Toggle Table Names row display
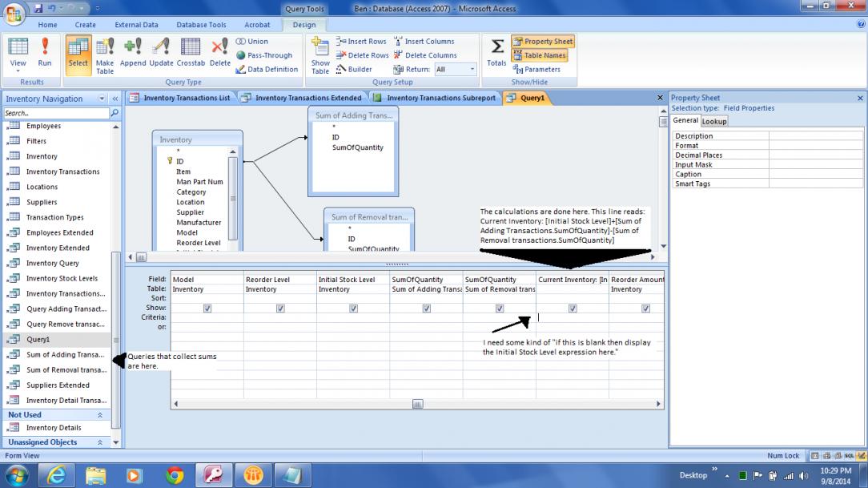The width and height of the screenshot is (868, 488). tap(540, 55)
